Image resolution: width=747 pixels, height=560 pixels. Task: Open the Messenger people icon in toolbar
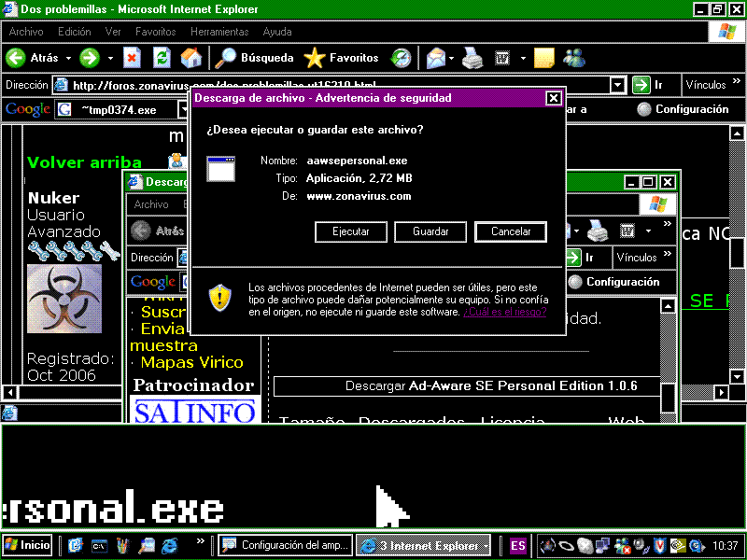coord(574,58)
